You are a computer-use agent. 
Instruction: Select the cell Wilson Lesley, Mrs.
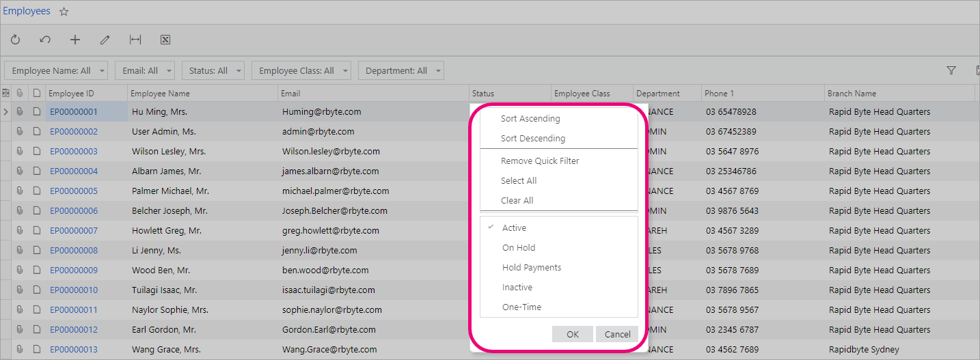click(x=202, y=152)
